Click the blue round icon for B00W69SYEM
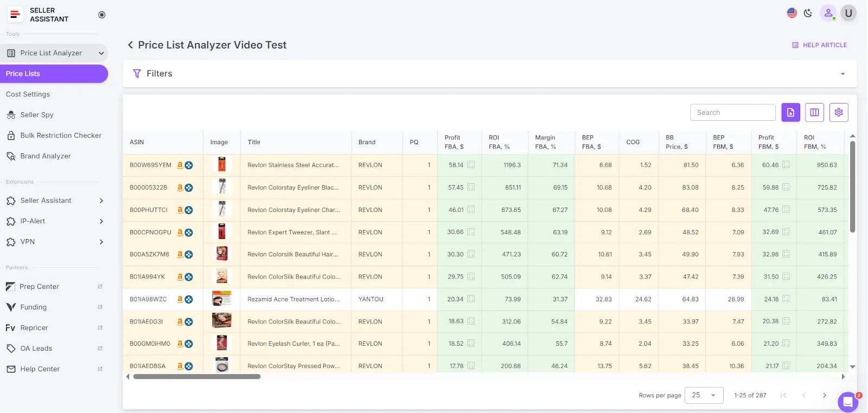Screen dimensions: 868x413 click(189, 165)
